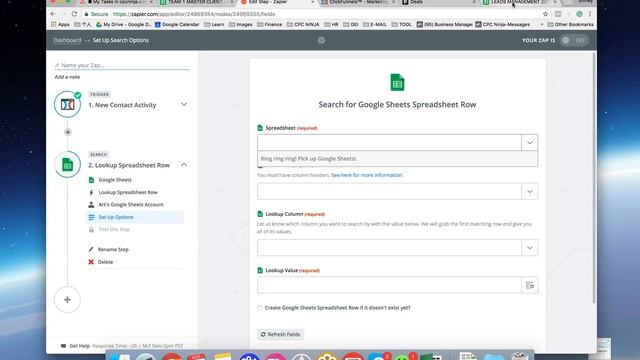Image resolution: width=640 pixels, height=360 pixels.
Task: Select Art's Google Sheets Account item
Action: pos(131,204)
